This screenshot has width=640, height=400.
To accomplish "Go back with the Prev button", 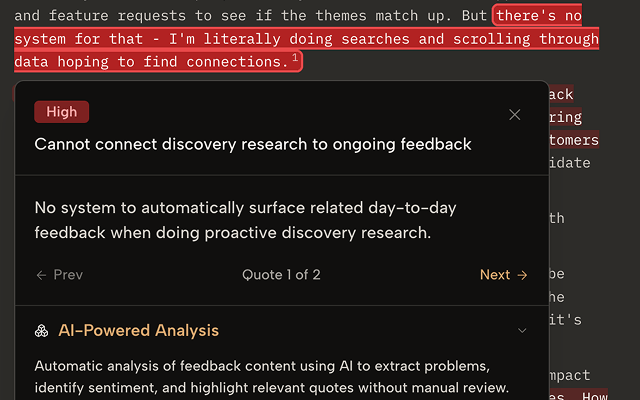I will pos(60,275).
